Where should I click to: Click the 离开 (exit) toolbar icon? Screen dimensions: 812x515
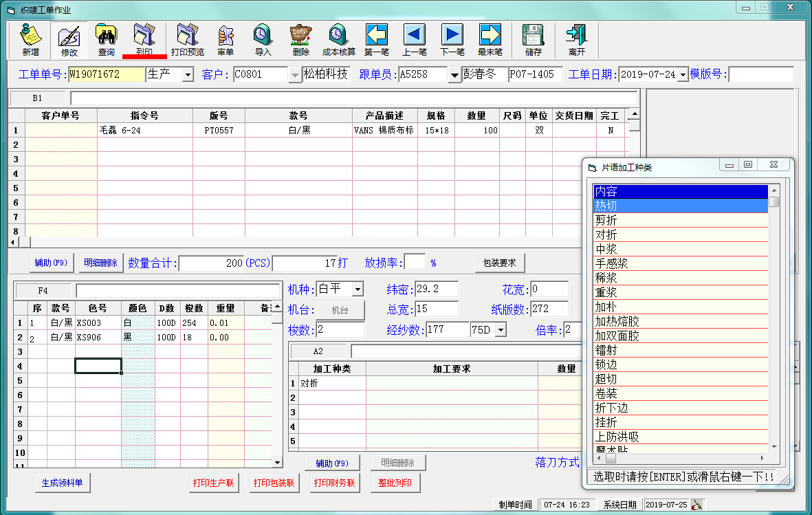coord(576,40)
